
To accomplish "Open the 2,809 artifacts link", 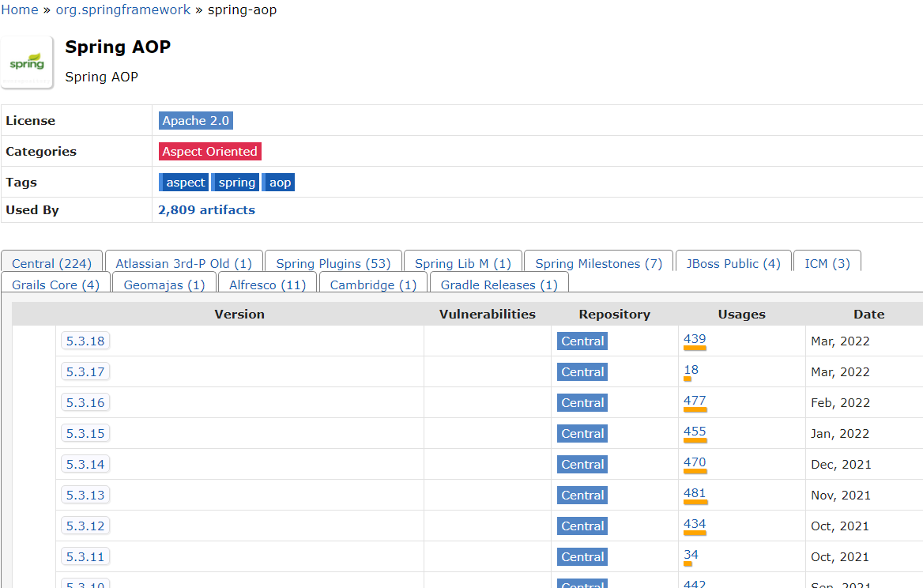I will (x=206, y=210).
